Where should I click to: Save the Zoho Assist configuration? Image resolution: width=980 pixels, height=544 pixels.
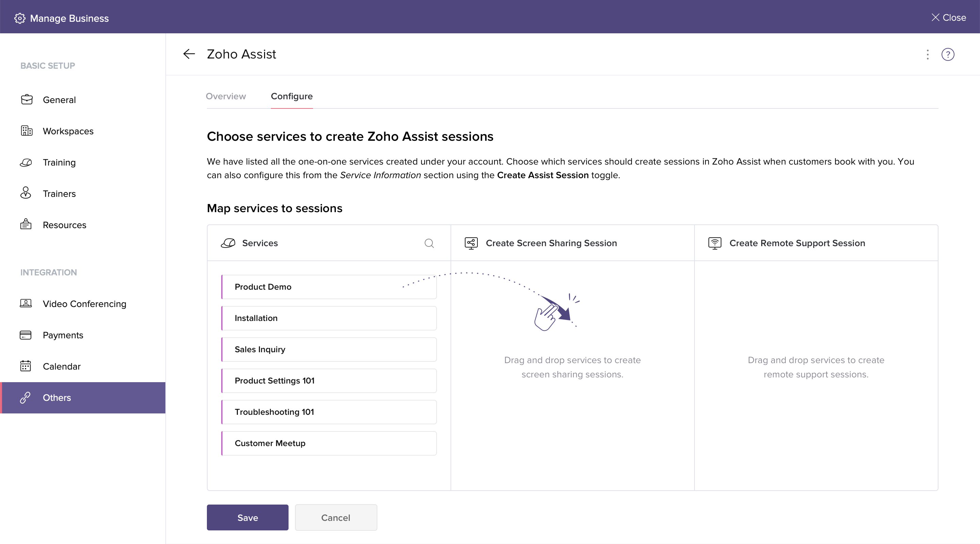point(247,517)
